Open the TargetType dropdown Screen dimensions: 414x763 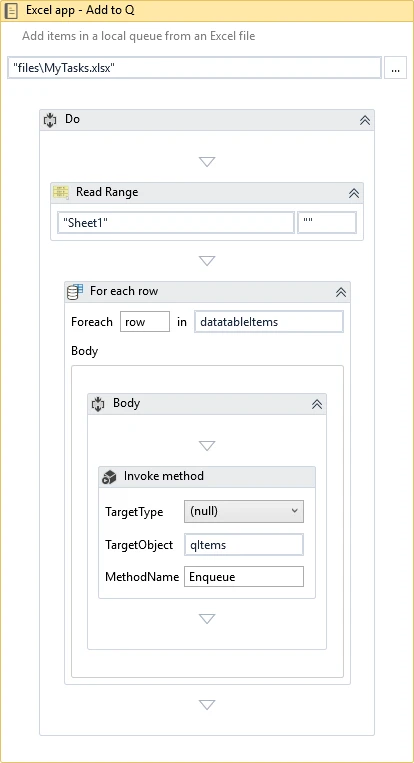tap(244, 511)
